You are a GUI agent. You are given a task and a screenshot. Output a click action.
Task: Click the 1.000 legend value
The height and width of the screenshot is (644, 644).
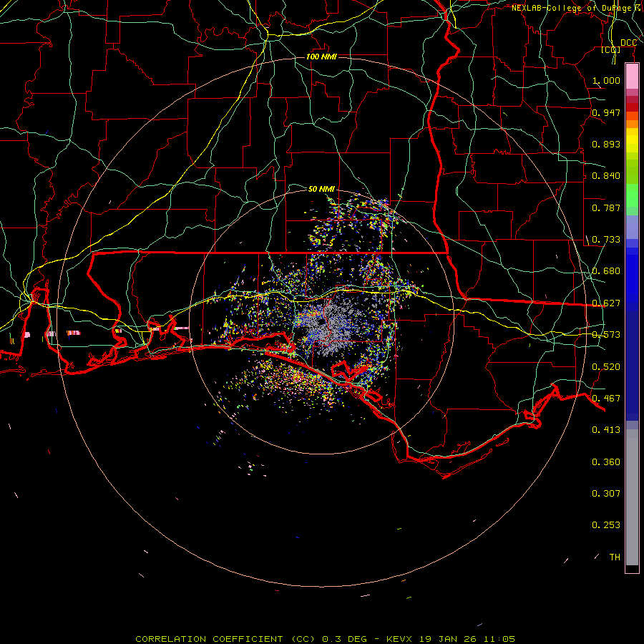point(606,81)
